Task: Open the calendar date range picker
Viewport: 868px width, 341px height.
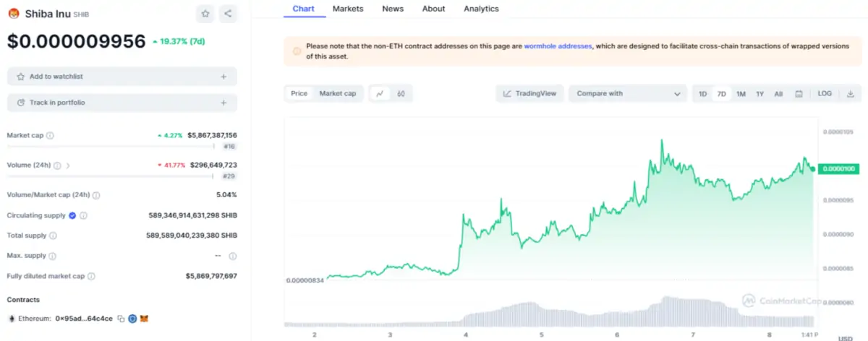Action: pyautogui.click(x=799, y=94)
